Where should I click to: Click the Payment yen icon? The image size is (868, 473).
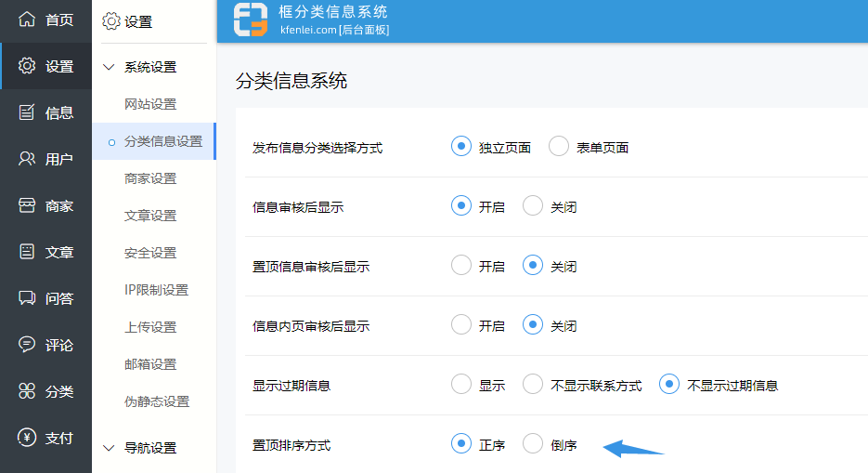27,438
